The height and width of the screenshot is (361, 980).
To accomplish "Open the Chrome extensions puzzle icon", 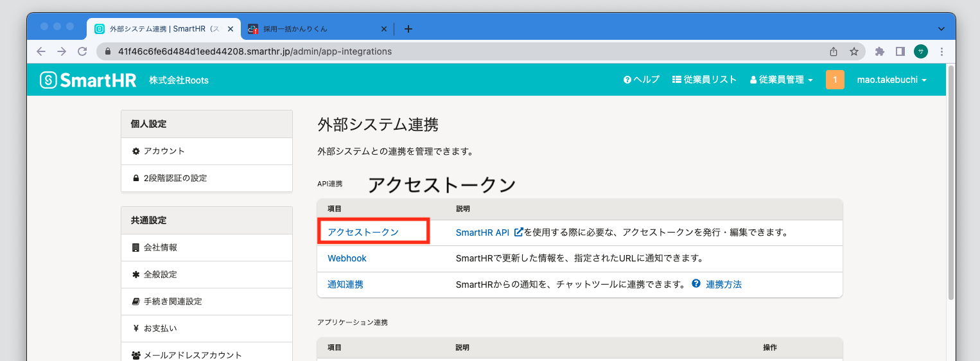I will [880, 51].
